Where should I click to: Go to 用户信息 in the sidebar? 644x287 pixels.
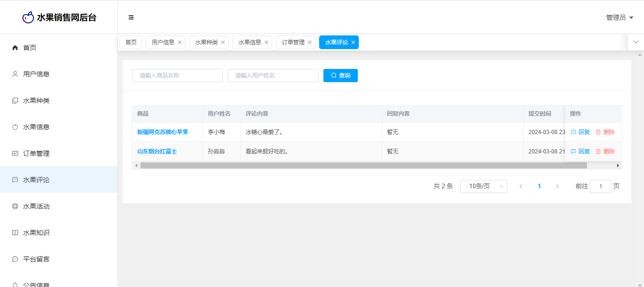[x=36, y=74]
